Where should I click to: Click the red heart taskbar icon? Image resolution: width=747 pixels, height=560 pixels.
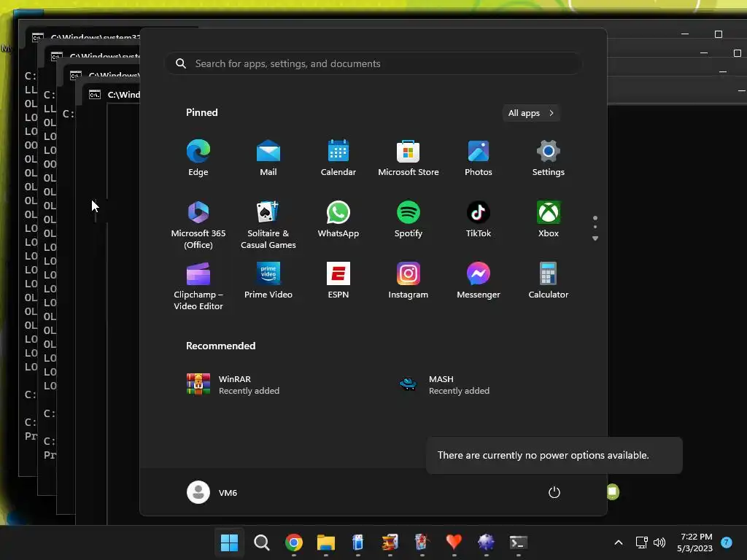point(454,542)
